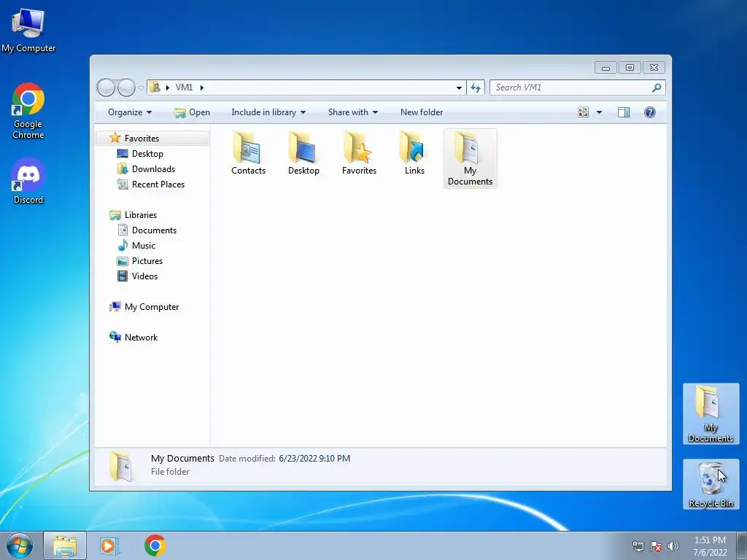Select the Desktop folder in VM1
This screenshot has height=560, width=747.
click(x=303, y=153)
